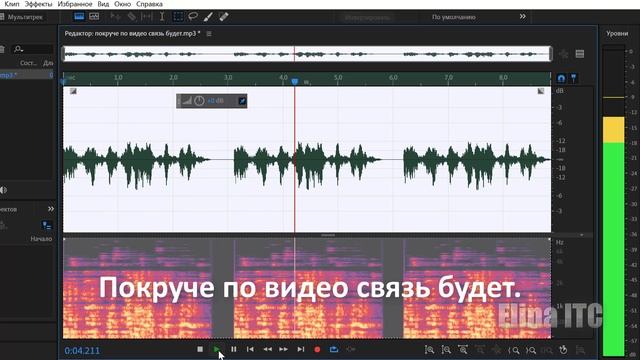The width and height of the screenshot is (640, 360).
Task: Select the Paintbrush Selection tool
Action: coord(208,17)
